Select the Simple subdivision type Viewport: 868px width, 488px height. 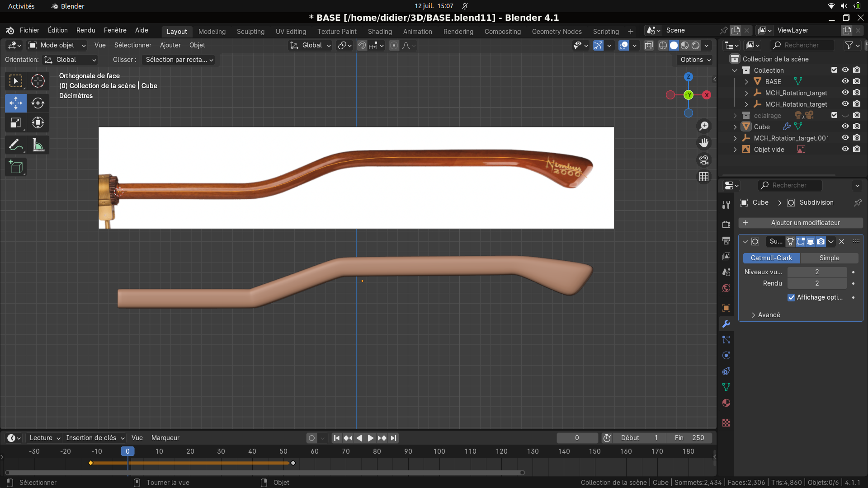click(x=829, y=258)
